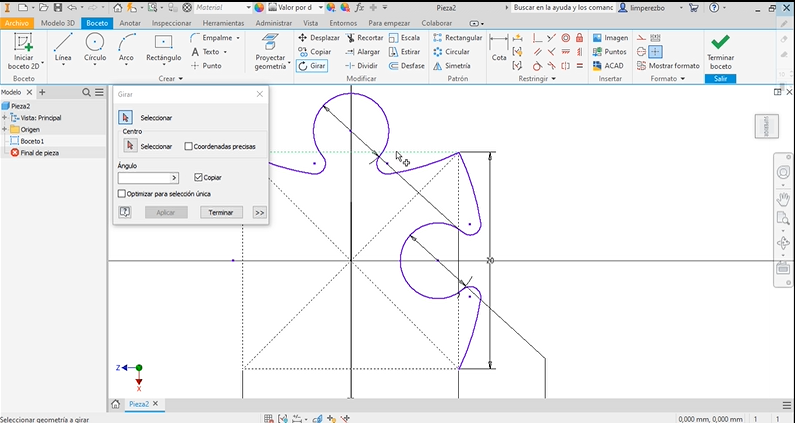Viewport: 795px width, 423px height.
Task: Switch to the Anotar tab
Action: pos(130,23)
